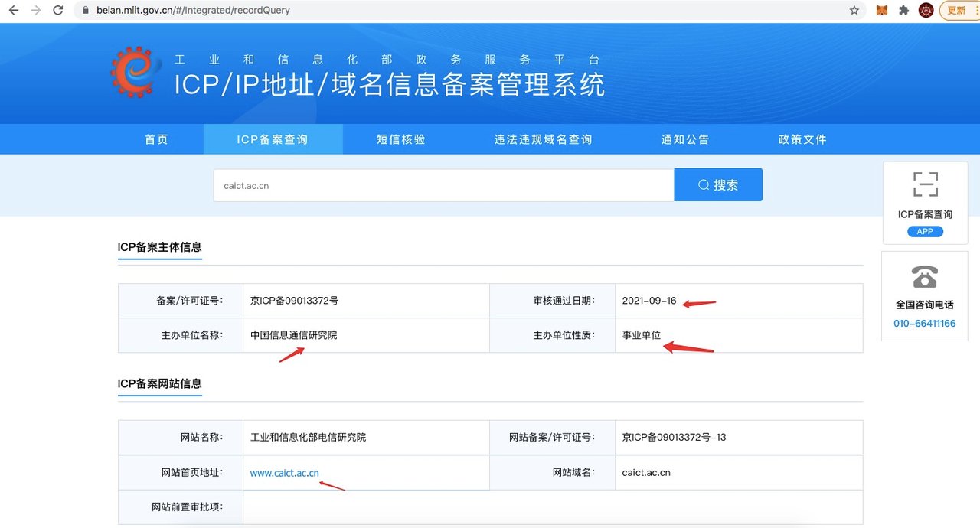Open the MetaMask fox extension

point(882,11)
